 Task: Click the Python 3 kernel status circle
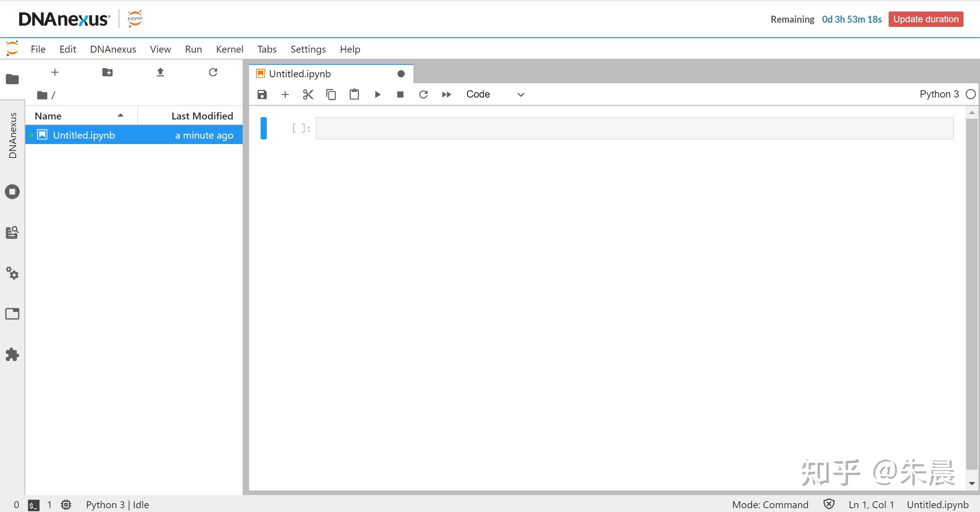click(x=970, y=94)
